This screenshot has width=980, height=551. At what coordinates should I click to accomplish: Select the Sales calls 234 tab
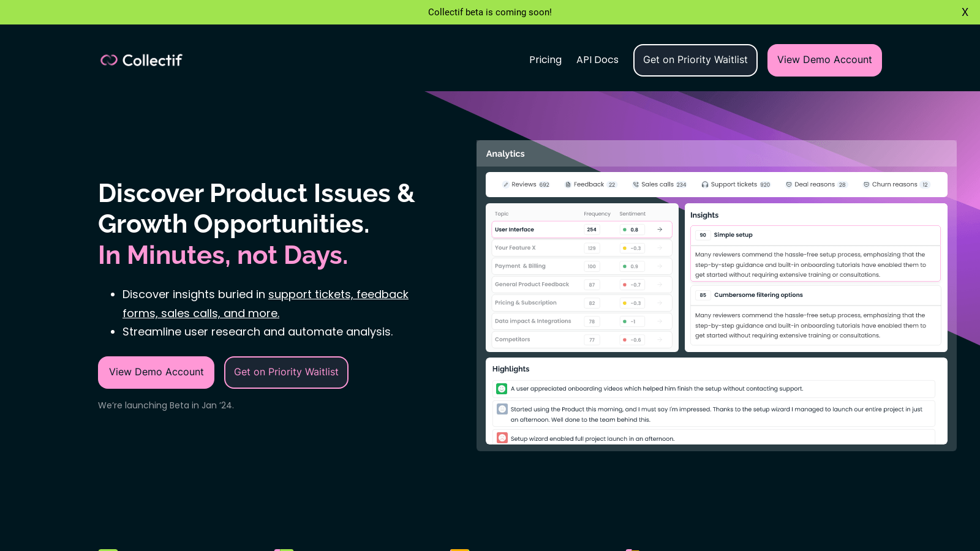point(660,184)
